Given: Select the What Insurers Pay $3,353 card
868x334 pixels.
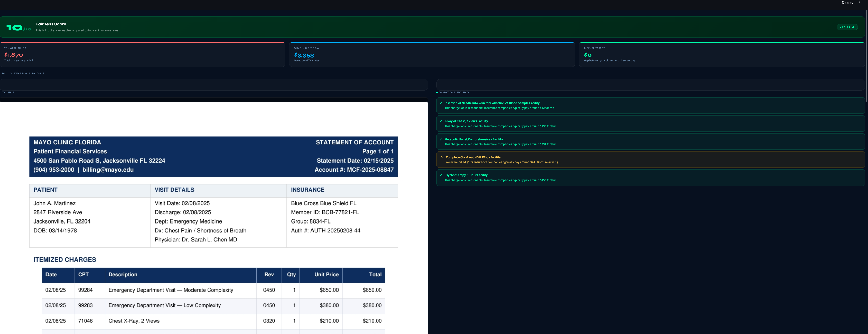Looking at the screenshot, I should [432, 55].
